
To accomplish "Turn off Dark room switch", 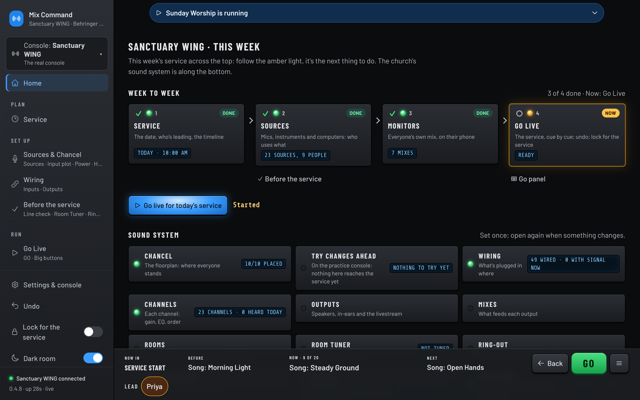I will 93,358.
